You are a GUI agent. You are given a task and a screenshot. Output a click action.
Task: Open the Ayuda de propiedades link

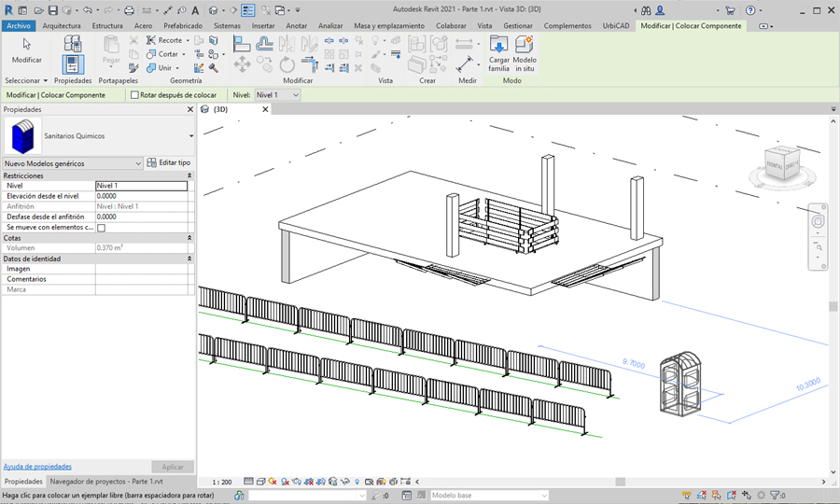37,466
